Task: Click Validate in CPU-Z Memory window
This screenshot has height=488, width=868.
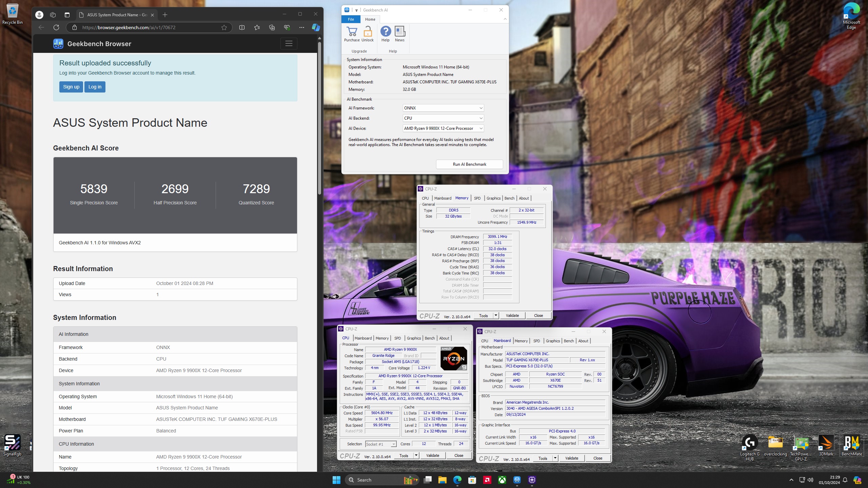Action: (x=512, y=316)
